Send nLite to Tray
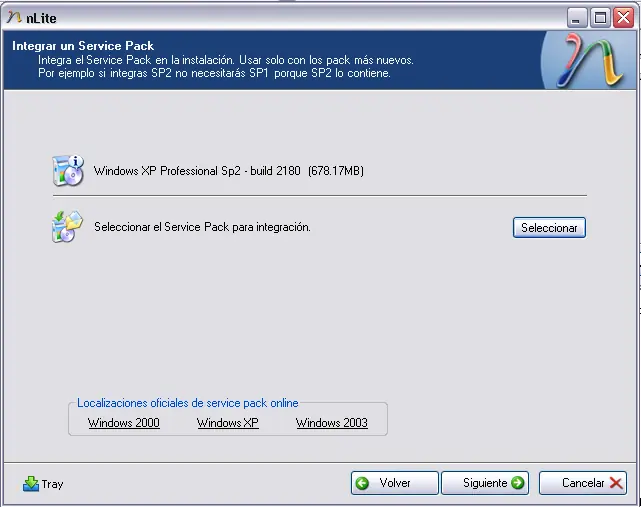Screen dimensions: 641x507 (x=43, y=484)
